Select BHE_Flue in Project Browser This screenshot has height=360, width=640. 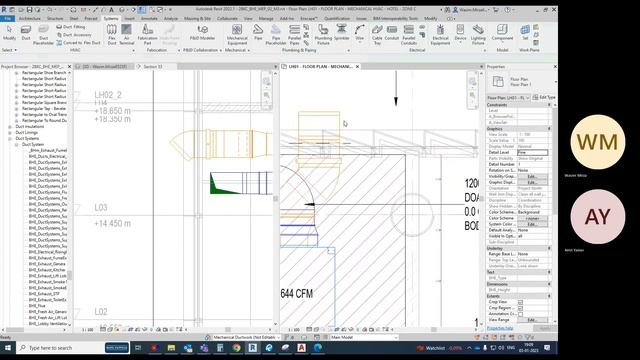37,306
